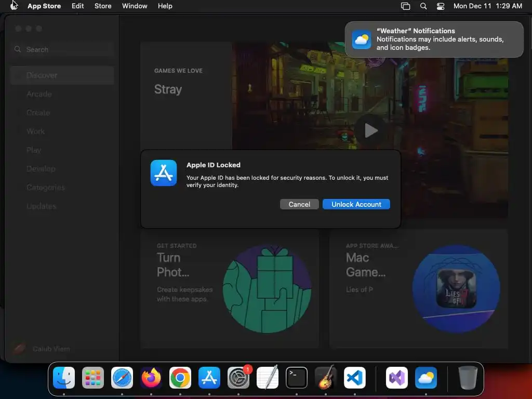Open the Edit menu
The width and height of the screenshot is (532, 399).
click(x=78, y=6)
